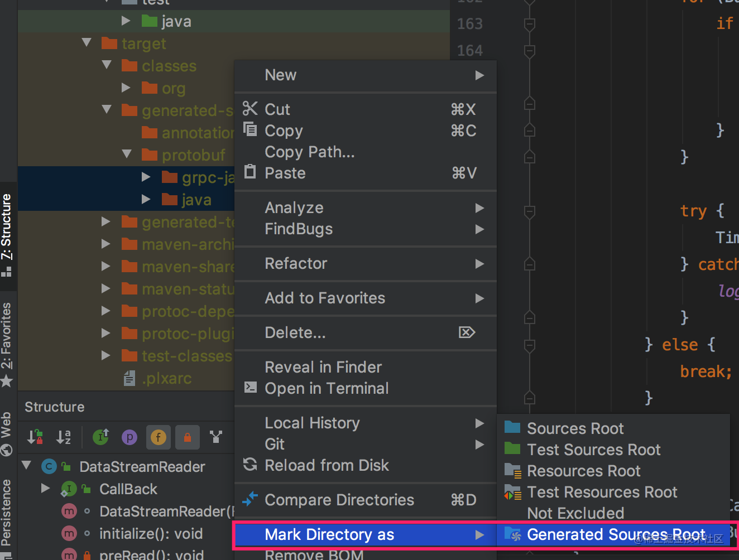The height and width of the screenshot is (560, 739).
Task: Select Not Excluded option
Action: point(613,513)
